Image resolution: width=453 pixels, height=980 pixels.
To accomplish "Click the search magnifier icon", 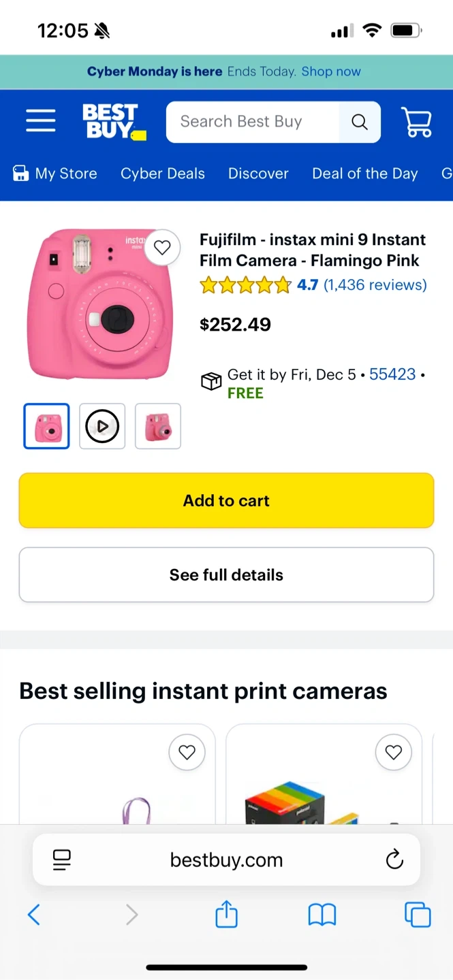I will click(360, 122).
